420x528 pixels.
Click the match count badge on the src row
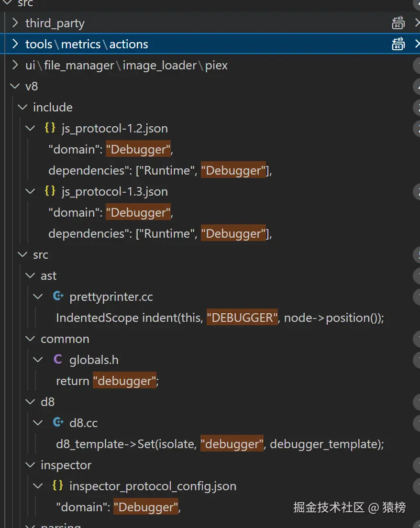417,254
